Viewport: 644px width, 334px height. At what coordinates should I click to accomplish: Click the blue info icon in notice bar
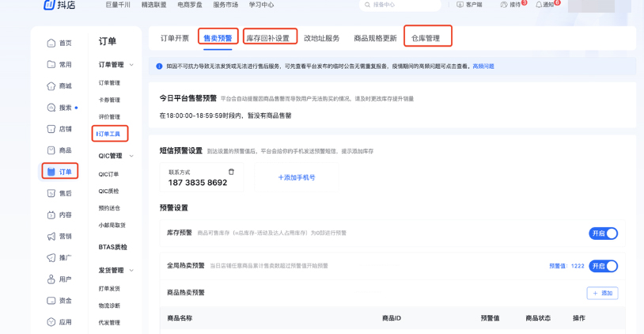click(159, 66)
